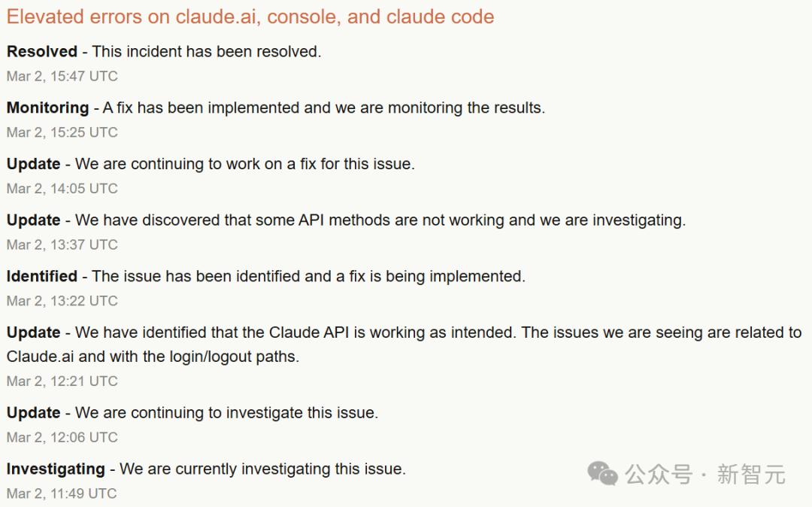Click the Identified status label

[x=42, y=277]
